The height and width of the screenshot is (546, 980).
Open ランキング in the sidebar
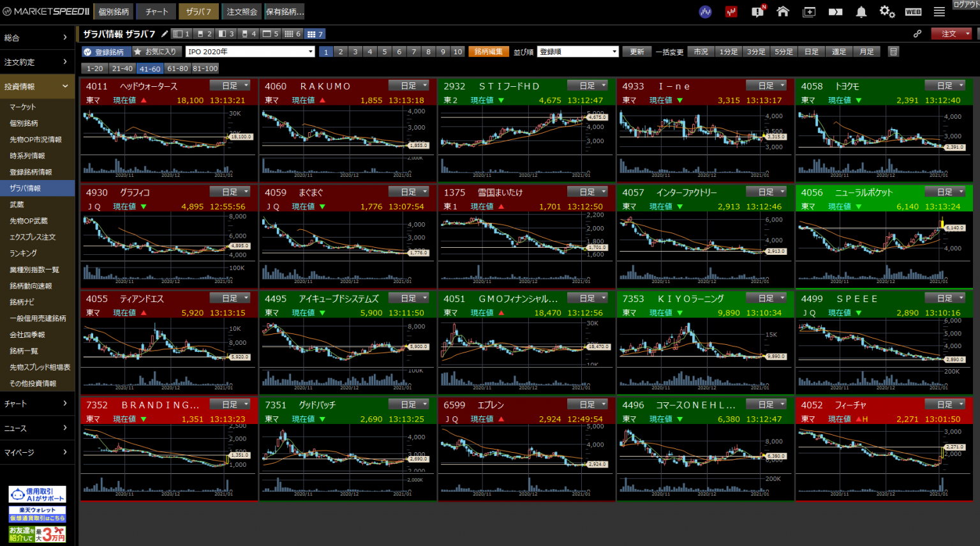pyautogui.click(x=24, y=253)
